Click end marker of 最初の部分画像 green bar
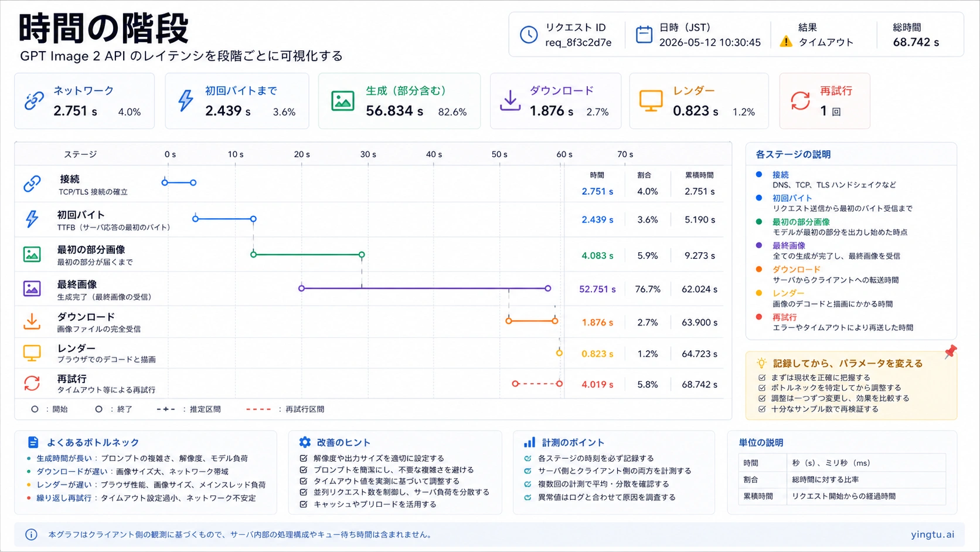Screen dimensions: 980x552 (x=362, y=255)
